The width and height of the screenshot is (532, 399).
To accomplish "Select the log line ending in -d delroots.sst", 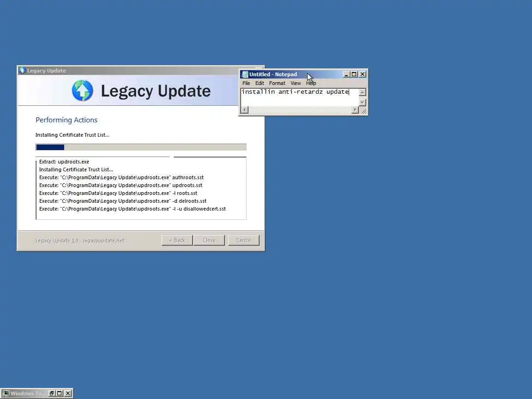I will (123, 201).
